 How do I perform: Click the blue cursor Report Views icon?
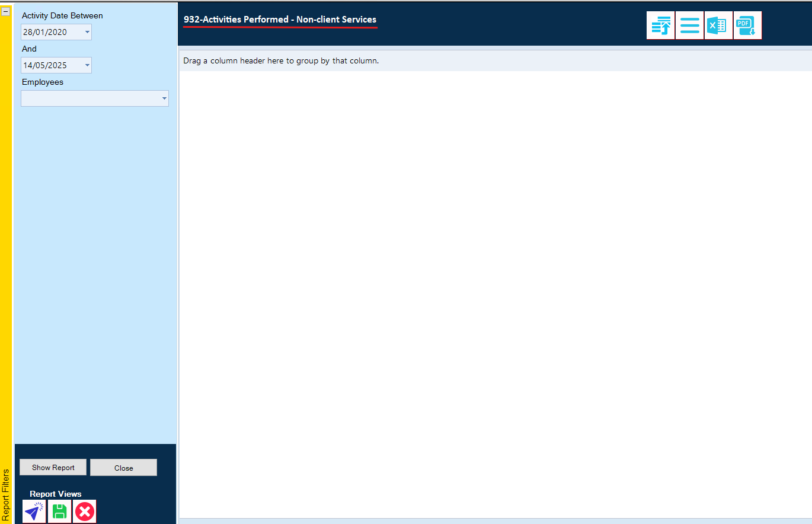coord(34,512)
